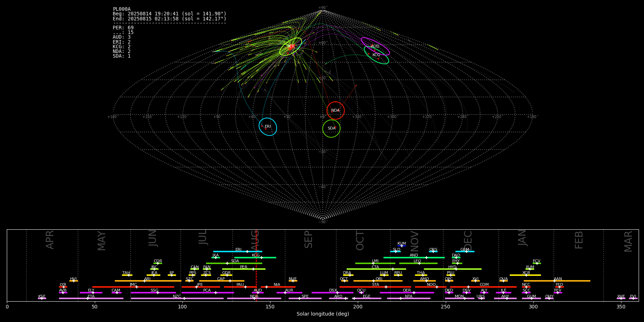Click the 'Solar longitude (deg)' axis label

point(323,314)
